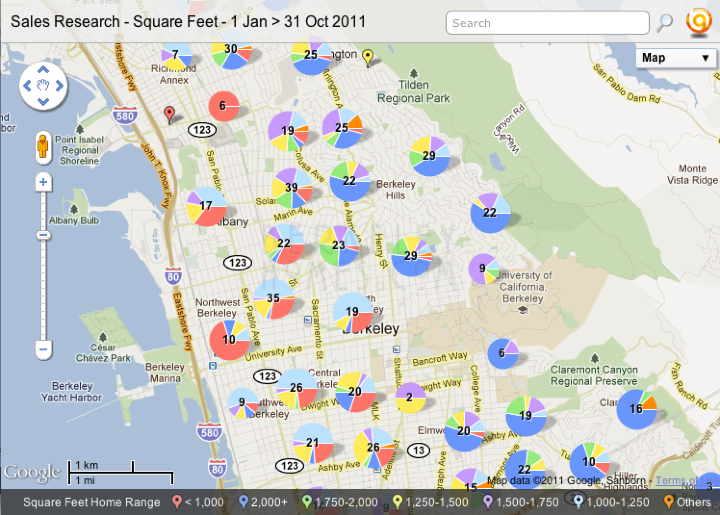The width and height of the screenshot is (720, 515).
Task: Toggle the Others legend marker
Action: point(669,502)
